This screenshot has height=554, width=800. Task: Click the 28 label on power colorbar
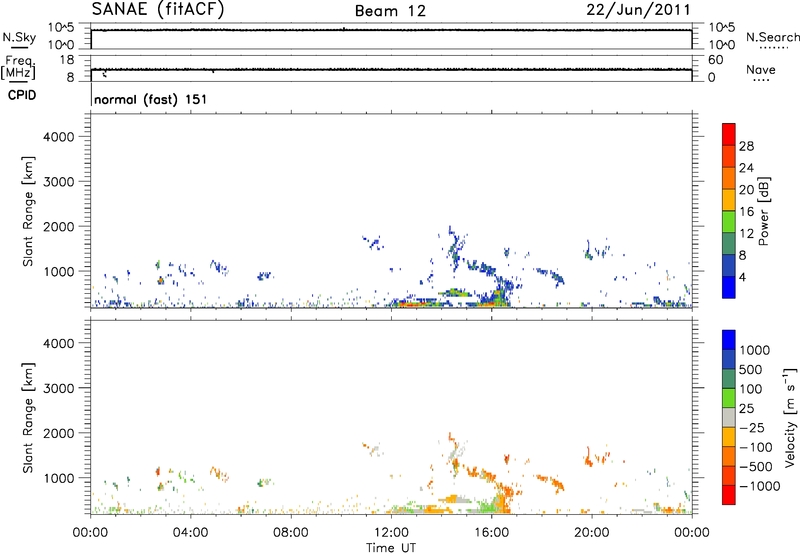click(x=746, y=146)
